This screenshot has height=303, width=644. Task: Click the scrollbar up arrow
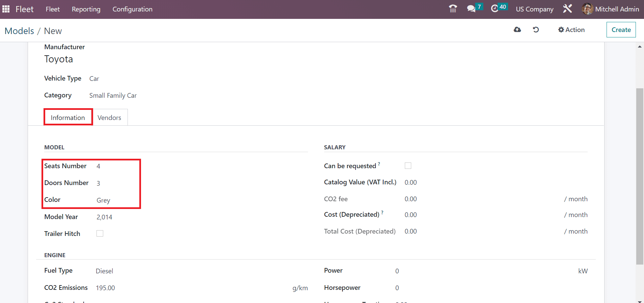click(x=640, y=47)
